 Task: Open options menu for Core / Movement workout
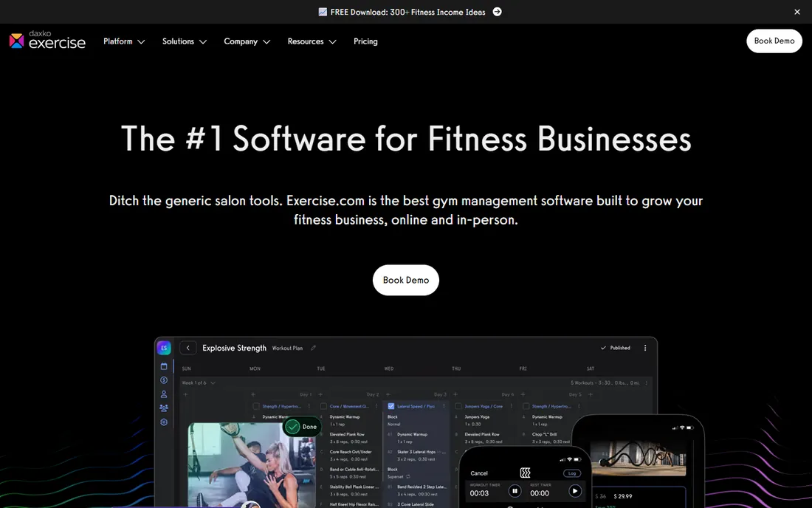(376, 407)
